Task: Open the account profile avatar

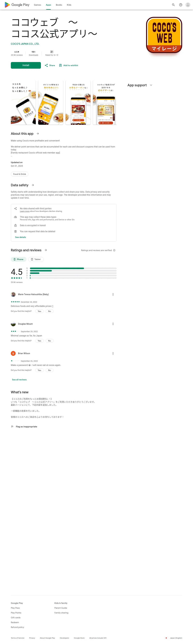Action: (188, 5)
